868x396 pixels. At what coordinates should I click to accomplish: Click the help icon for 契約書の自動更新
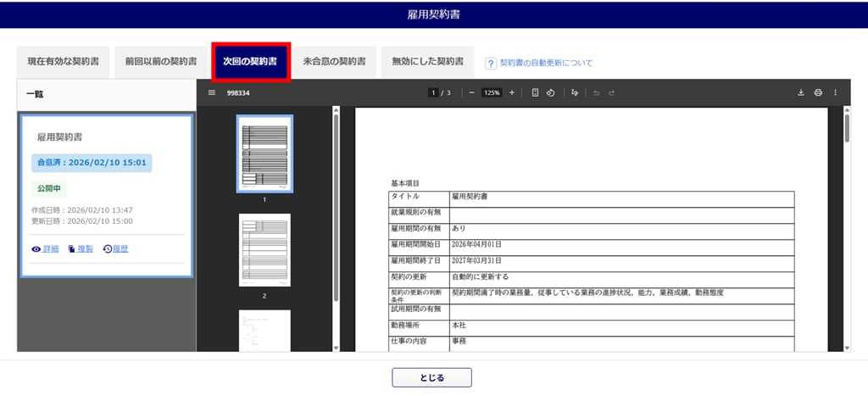coord(490,63)
